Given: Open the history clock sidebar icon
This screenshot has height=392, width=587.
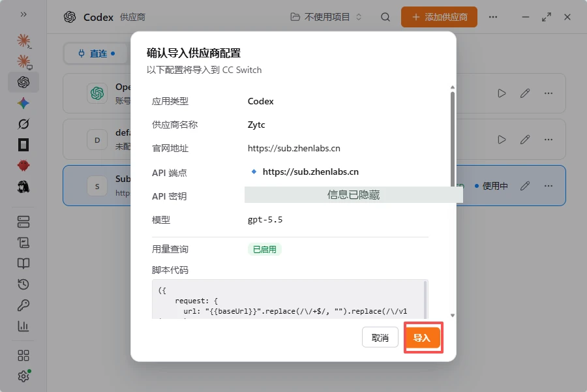Looking at the screenshot, I should point(23,284).
